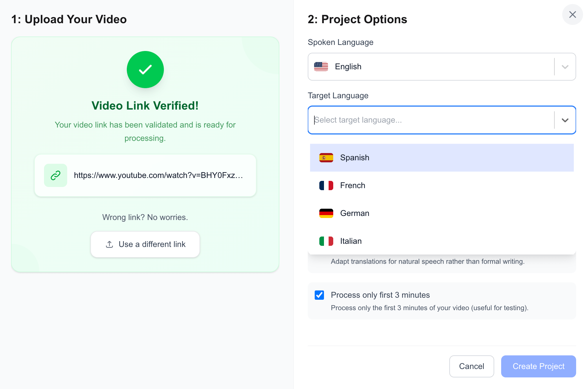Screen dimensions: 588x389
Task: Click the YouTube video link text
Action: tap(159, 175)
